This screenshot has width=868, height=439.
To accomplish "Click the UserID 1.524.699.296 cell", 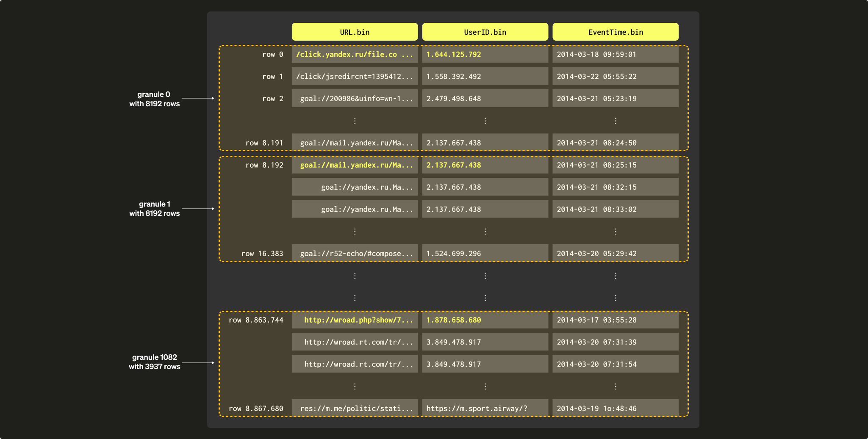I will (485, 254).
